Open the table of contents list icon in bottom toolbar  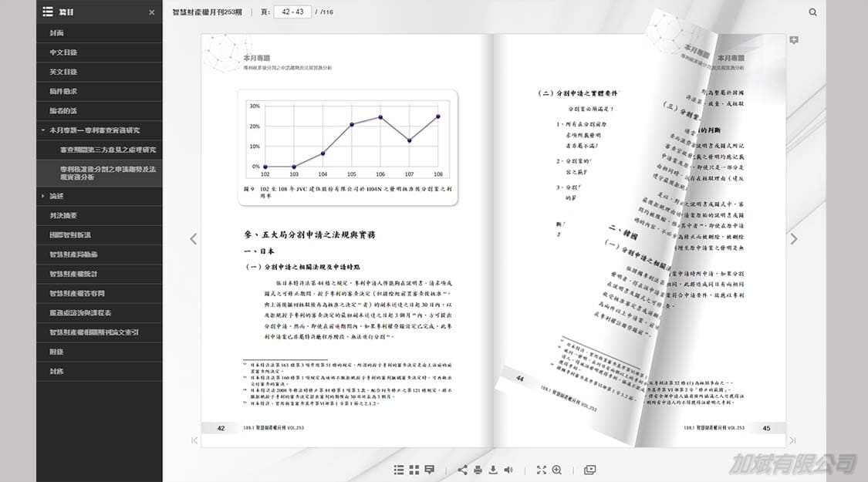[399, 470]
